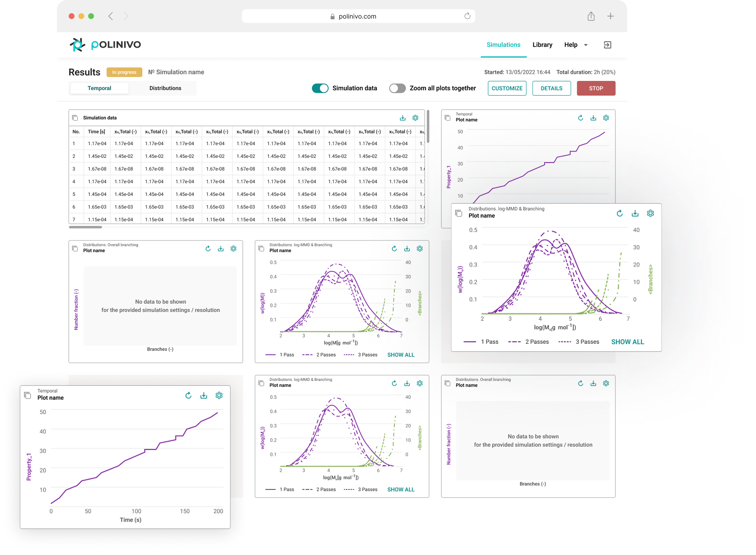Switch to the Distributions results tab
Image resolution: width=756 pixels, height=555 pixels.
165,88
